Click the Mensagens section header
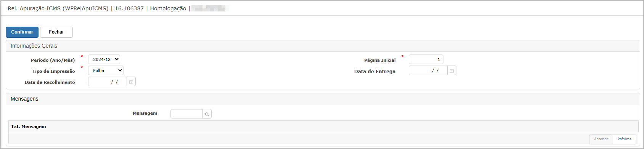 coord(24,99)
